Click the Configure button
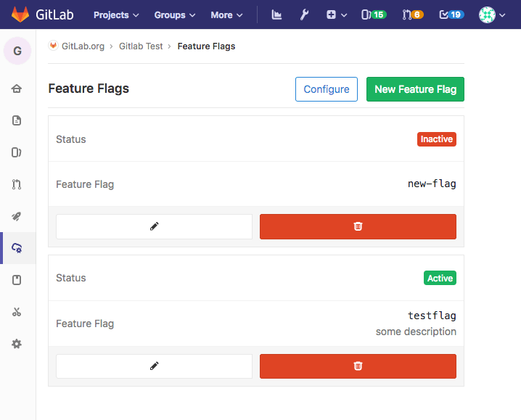521x420 pixels. click(327, 89)
